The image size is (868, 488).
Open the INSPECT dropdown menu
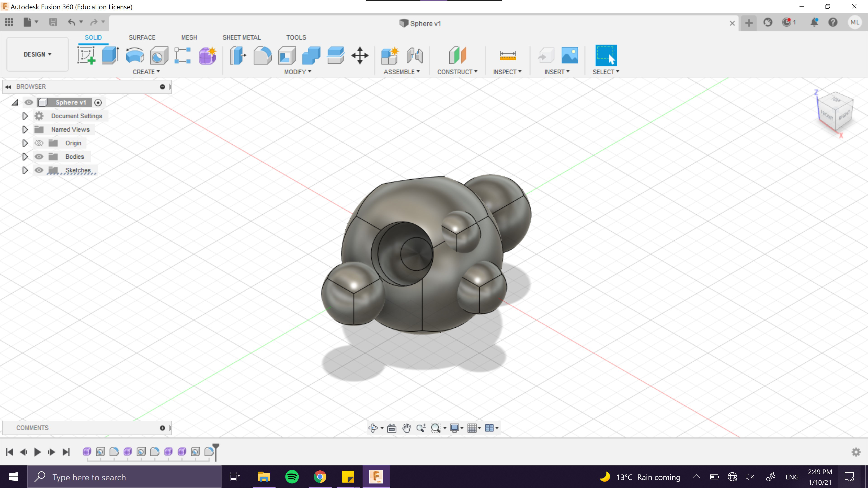click(x=507, y=72)
